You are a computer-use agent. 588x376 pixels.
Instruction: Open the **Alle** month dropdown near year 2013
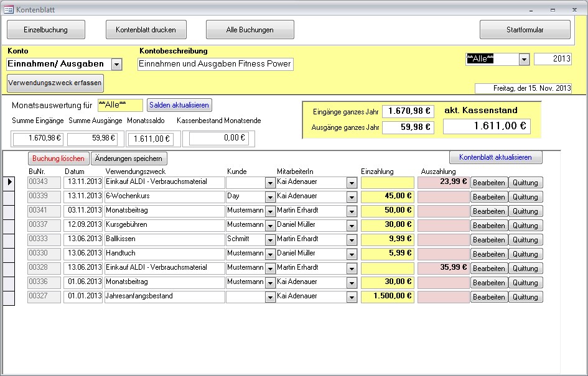524,59
